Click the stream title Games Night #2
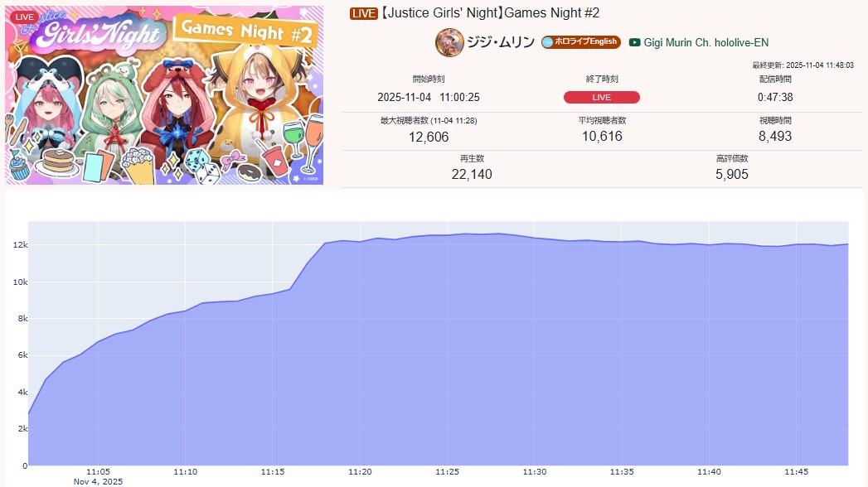 coord(490,12)
